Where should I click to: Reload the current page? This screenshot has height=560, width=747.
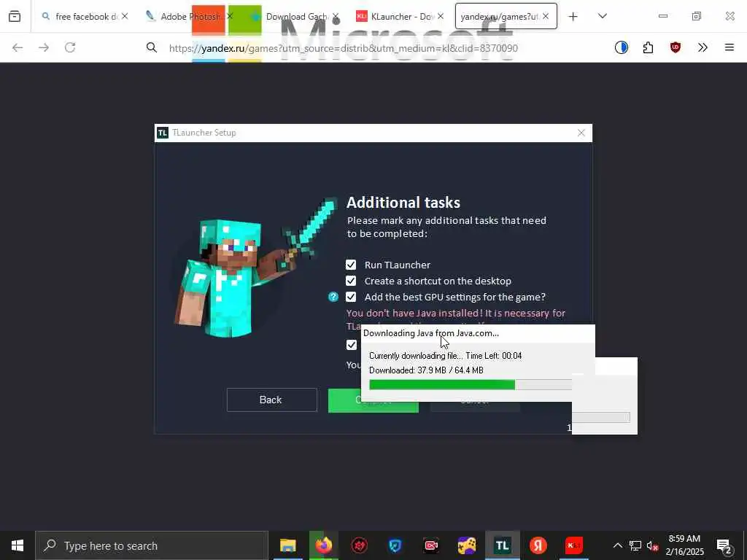click(70, 47)
